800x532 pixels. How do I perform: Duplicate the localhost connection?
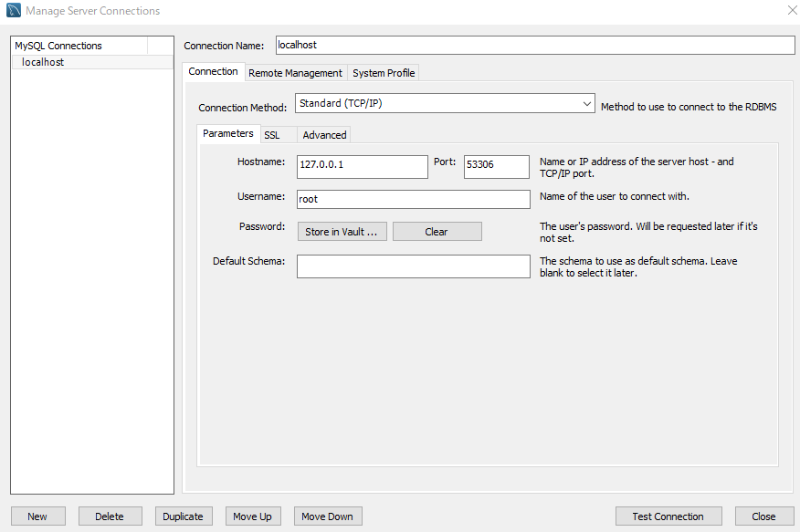click(x=183, y=516)
